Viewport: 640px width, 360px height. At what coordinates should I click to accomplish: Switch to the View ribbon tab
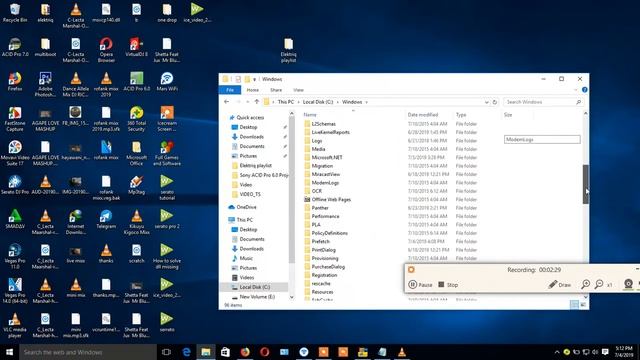point(298,90)
